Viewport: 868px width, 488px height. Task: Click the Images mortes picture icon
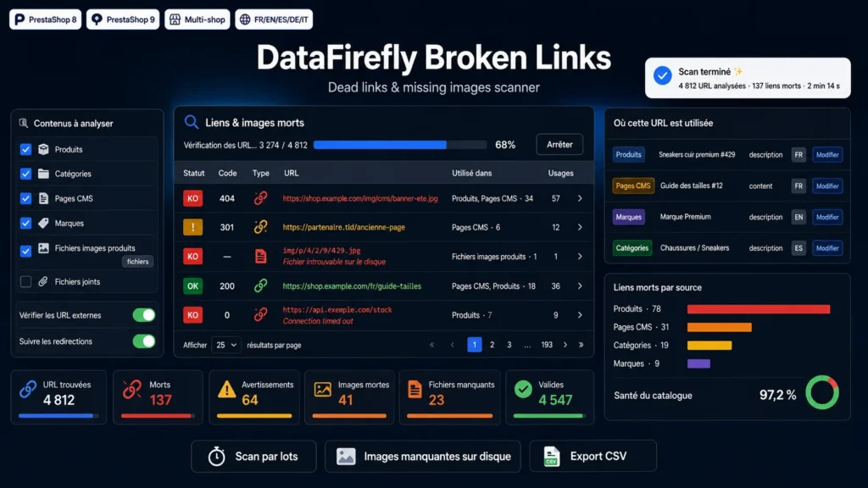[323, 390]
